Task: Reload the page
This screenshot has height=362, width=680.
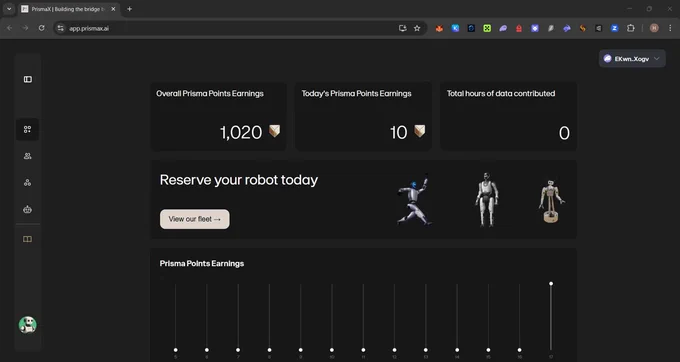Action: click(42, 28)
